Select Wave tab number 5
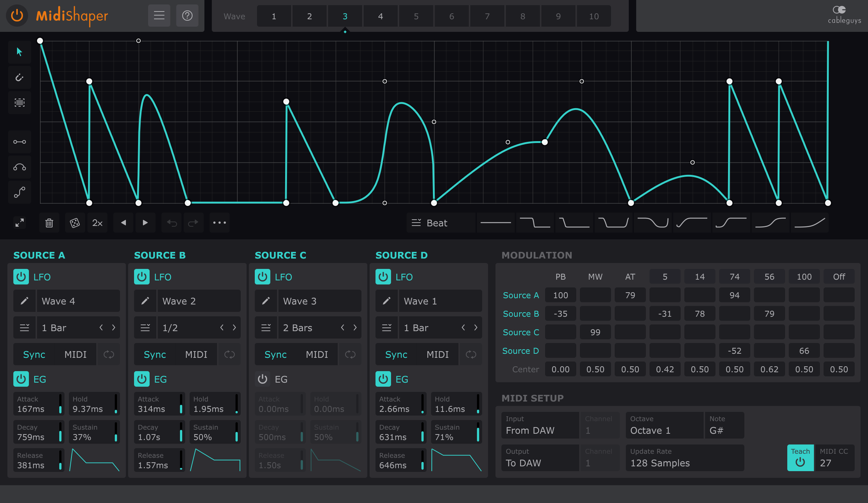 [417, 16]
